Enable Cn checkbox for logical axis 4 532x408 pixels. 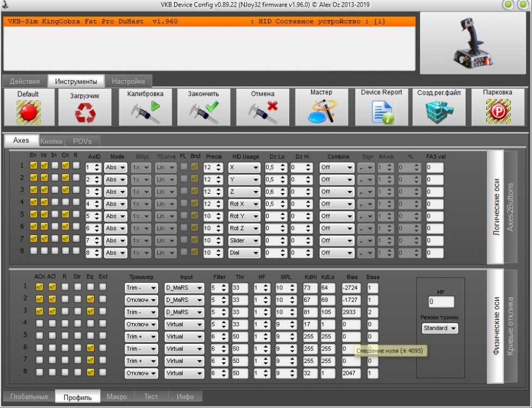click(65, 202)
